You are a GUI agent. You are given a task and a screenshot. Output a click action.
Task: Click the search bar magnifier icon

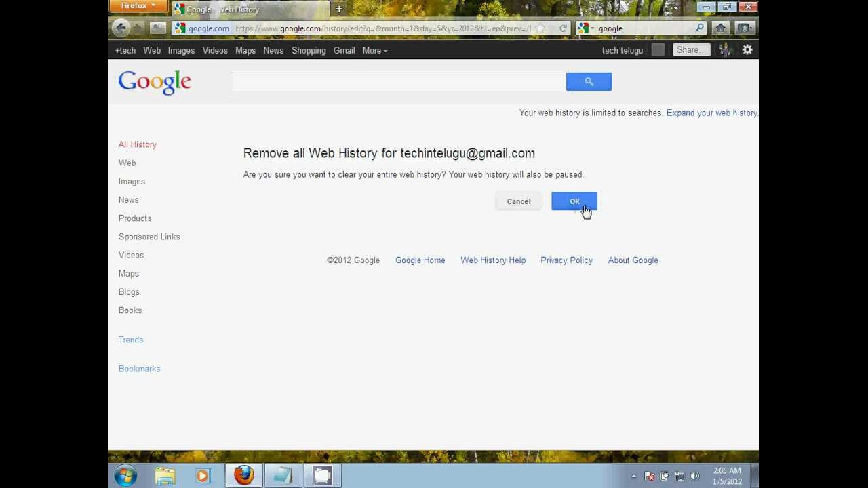700,28
